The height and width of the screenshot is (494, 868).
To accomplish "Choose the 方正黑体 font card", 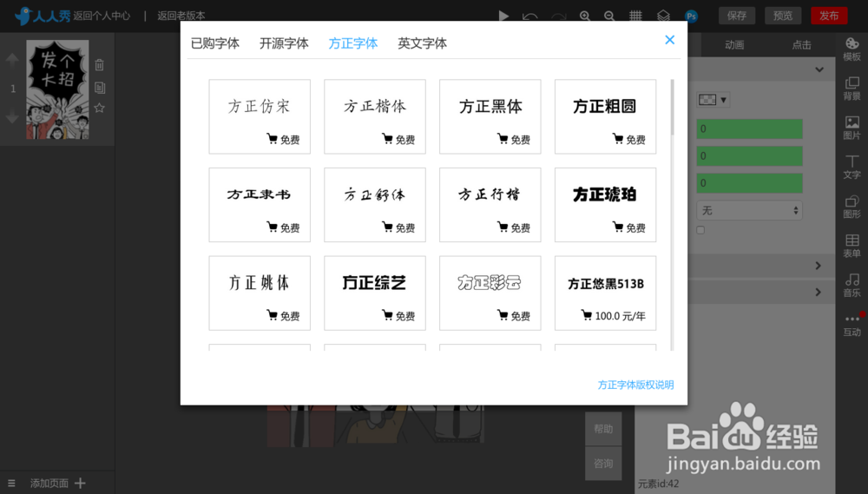I will [x=490, y=116].
